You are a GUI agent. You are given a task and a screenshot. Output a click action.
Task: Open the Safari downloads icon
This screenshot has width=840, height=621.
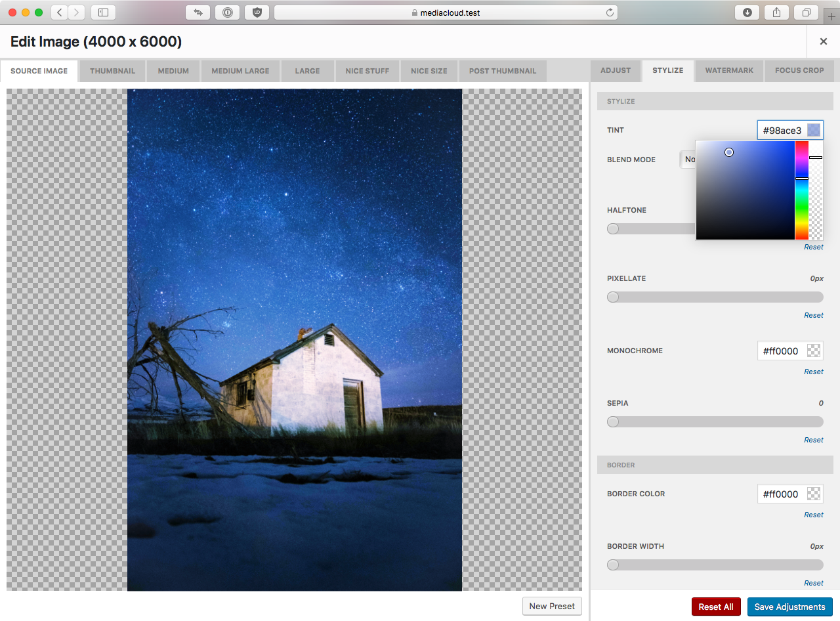click(747, 12)
